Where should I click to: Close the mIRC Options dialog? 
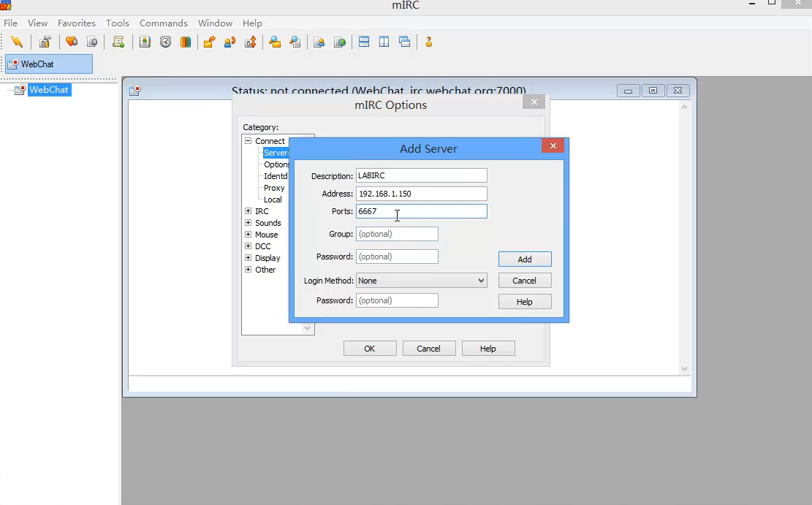[534, 102]
